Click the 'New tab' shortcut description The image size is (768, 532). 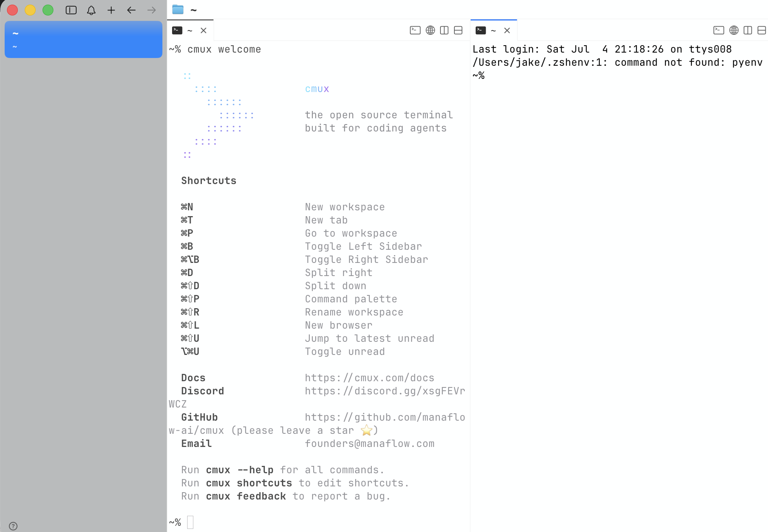326,220
